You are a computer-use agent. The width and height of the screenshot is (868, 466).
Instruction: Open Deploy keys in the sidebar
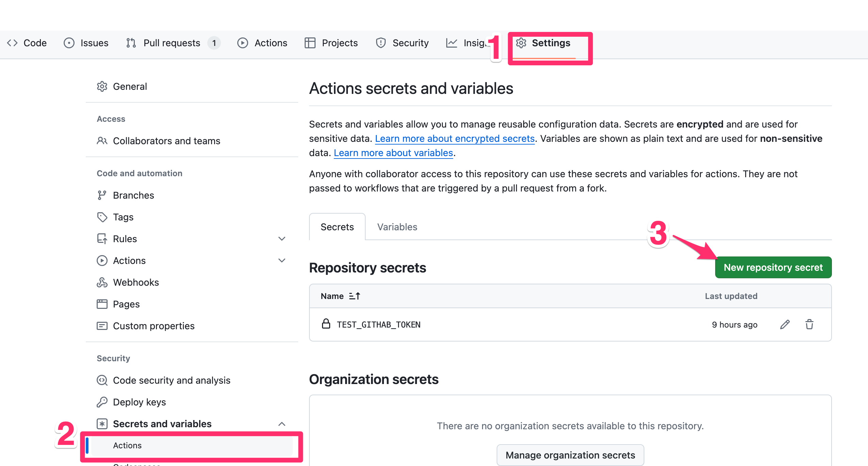tap(139, 402)
